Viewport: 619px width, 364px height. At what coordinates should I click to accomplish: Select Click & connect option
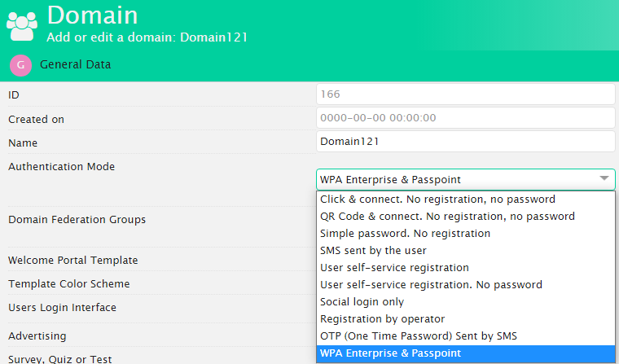click(437, 200)
